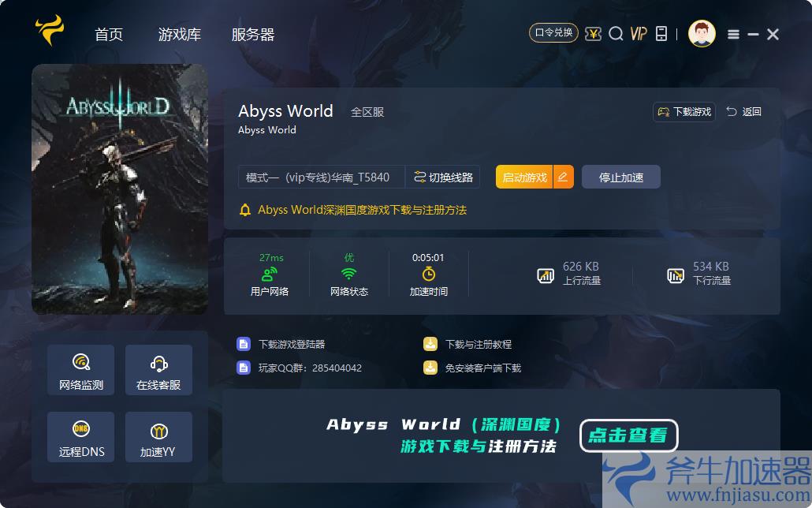Switch to the 游戏库 tab
812x508 pixels.
[179, 34]
